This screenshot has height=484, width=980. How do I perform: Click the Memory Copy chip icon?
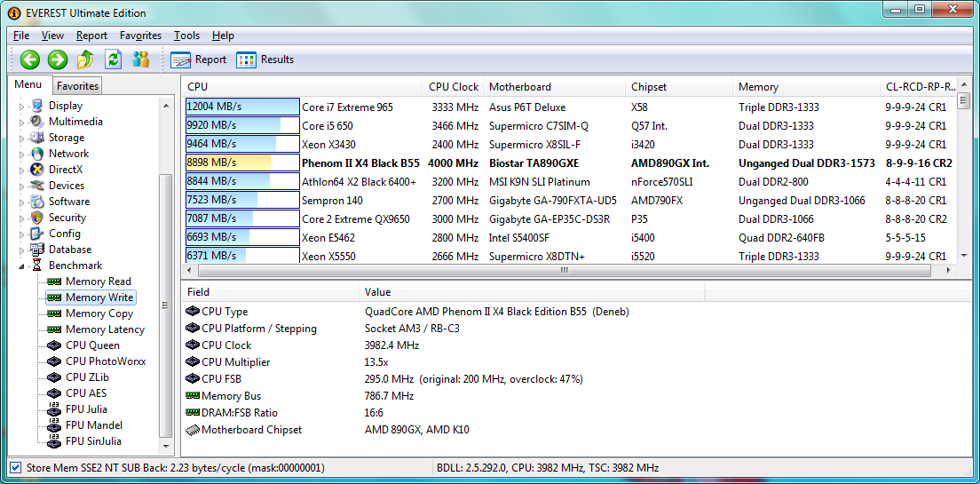click(x=54, y=313)
